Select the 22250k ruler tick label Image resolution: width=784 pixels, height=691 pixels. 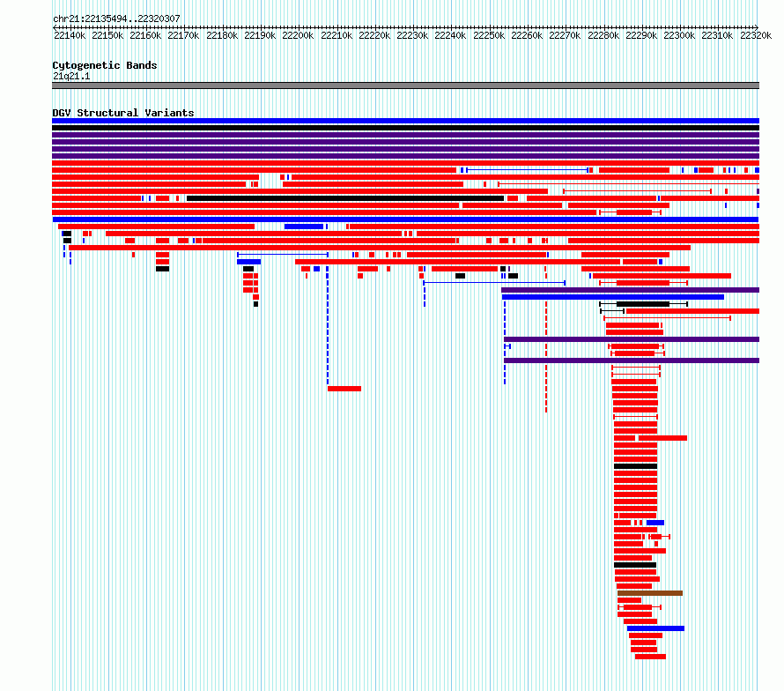point(489,35)
